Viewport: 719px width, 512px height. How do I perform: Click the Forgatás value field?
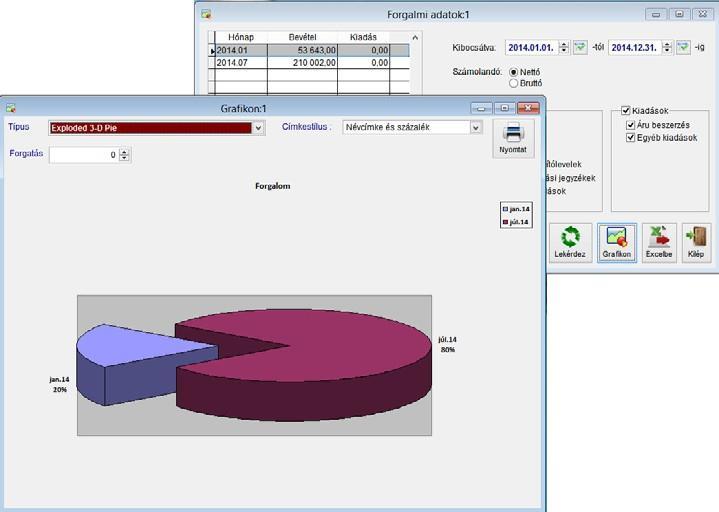pos(84,155)
